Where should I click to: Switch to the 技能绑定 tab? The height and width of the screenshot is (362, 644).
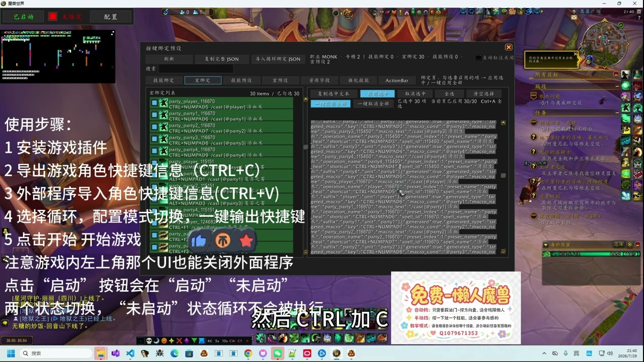pyautogui.click(x=163, y=80)
